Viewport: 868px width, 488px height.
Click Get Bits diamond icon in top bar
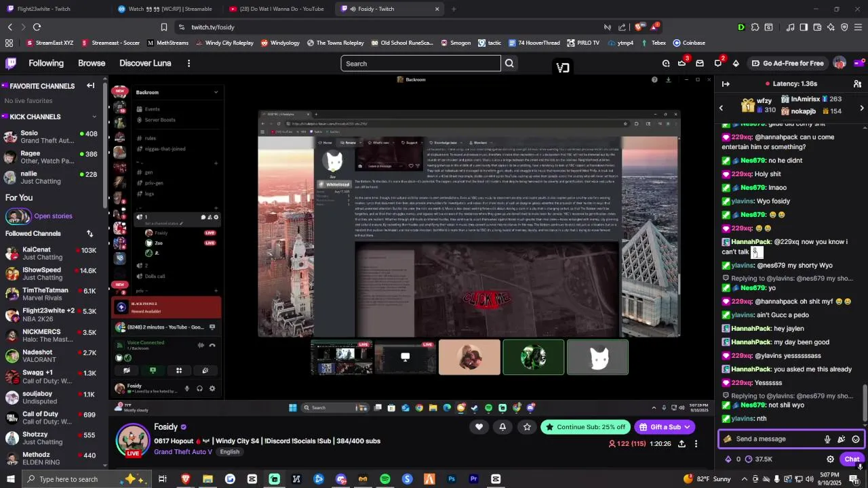736,63
